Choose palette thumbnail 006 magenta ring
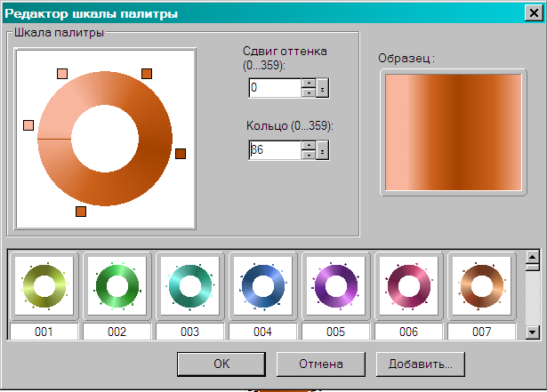547x392 pixels. click(408, 286)
